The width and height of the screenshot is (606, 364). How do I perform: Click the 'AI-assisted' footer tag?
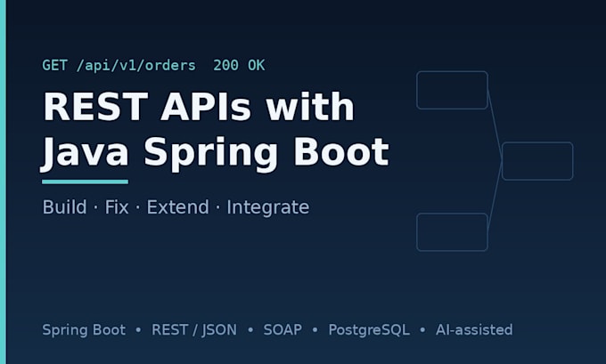point(474,330)
